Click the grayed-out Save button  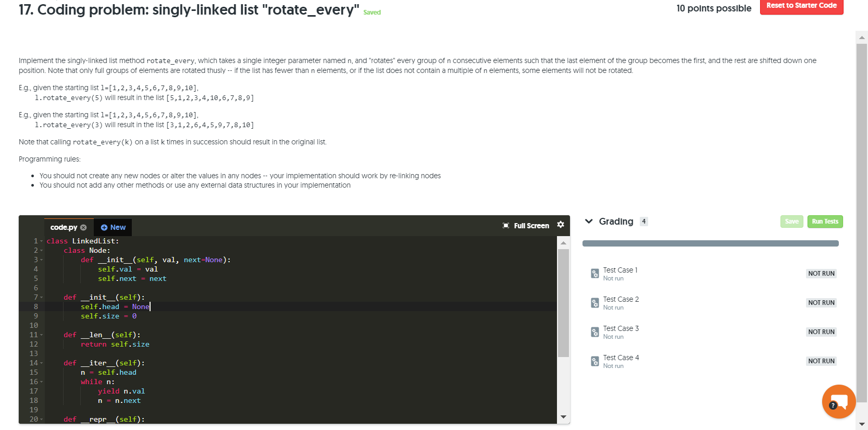pyautogui.click(x=791, y=222)
